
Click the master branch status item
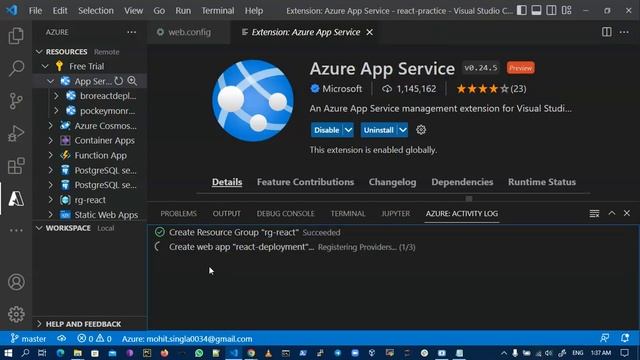[28, 339]
